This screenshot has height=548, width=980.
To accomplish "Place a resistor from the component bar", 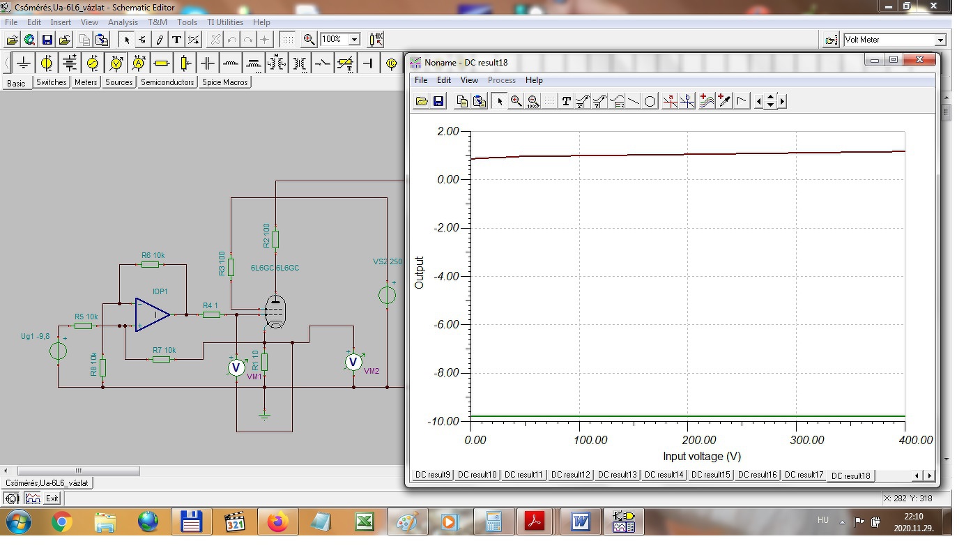I will click(162, 63).
